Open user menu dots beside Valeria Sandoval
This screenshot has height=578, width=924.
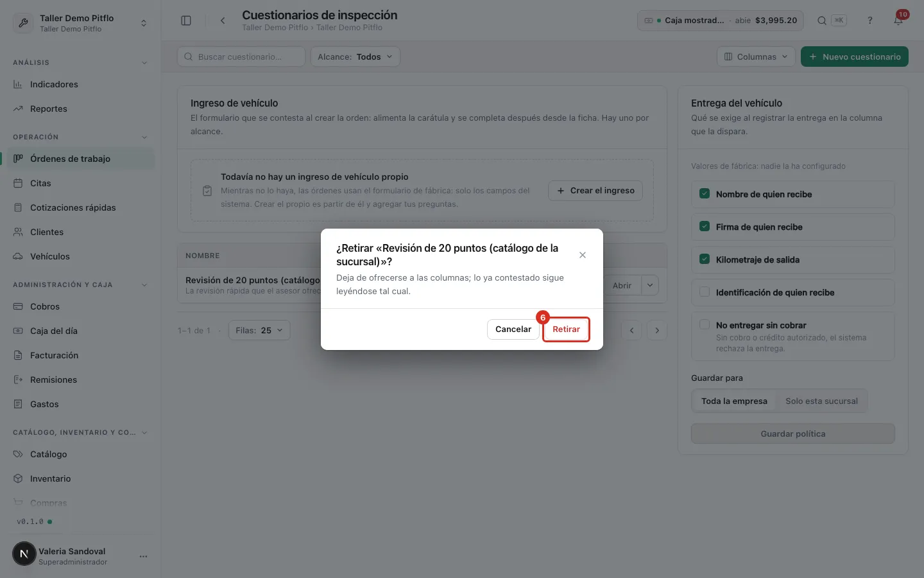pyautogui.click(x=143, y=556)
